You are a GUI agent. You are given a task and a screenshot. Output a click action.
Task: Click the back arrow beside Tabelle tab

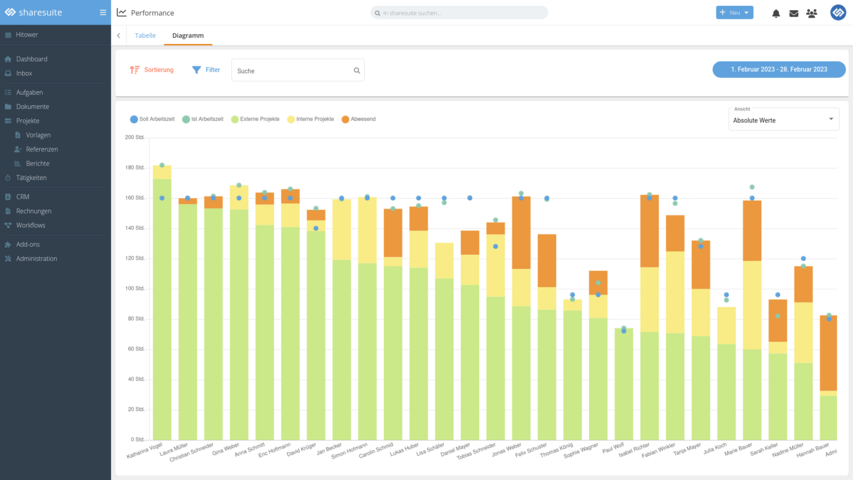(x=119, y=35)
